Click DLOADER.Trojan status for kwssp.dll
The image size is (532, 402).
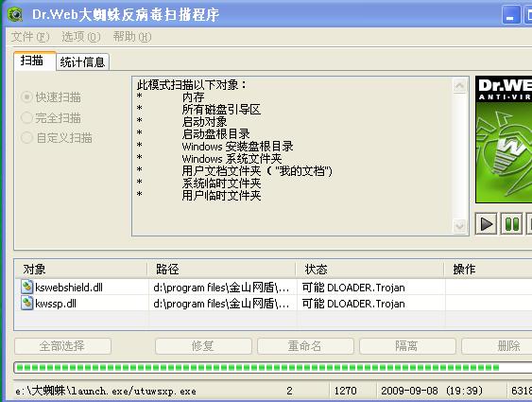tap(353, 304)
